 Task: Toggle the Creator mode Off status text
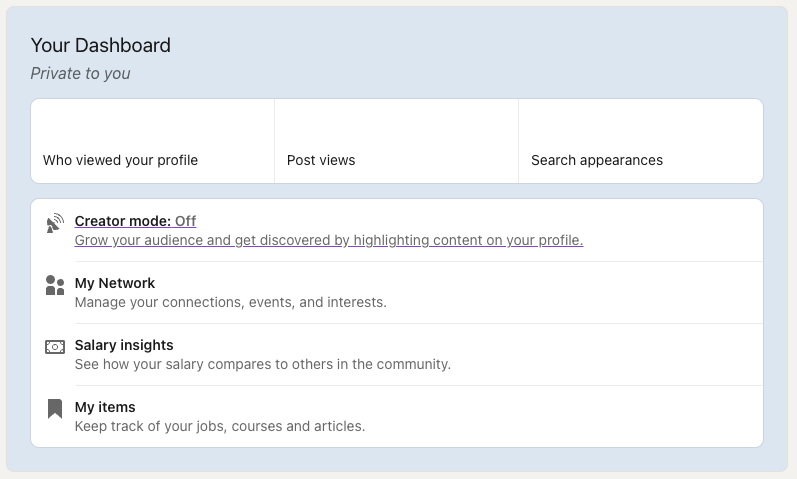coord(186,221)
